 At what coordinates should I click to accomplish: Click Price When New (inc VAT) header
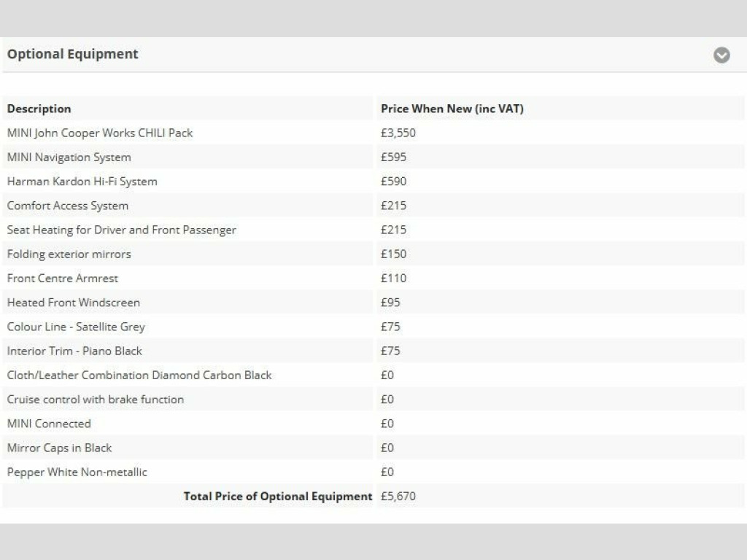point(452,109)
